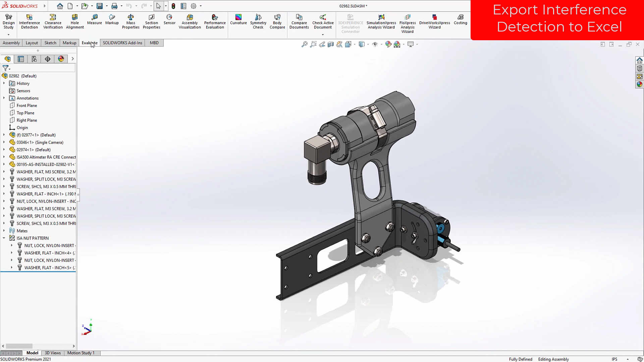Open the Markup ribbon tab
This screenshot has width=644, height=362.
(69, 43)
